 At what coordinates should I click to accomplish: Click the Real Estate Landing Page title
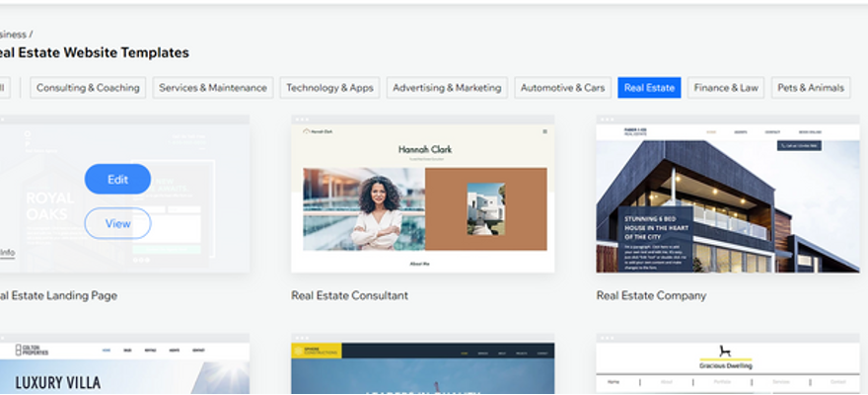[58, 295]
